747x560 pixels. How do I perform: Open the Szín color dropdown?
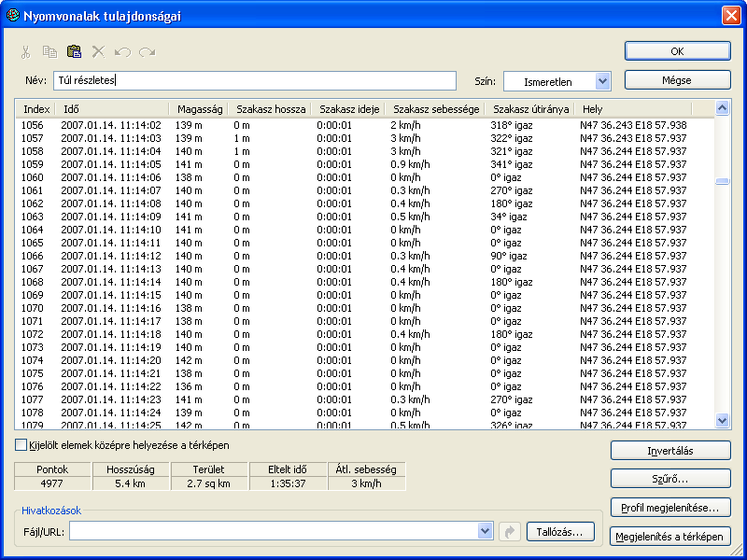pos(601,81)
